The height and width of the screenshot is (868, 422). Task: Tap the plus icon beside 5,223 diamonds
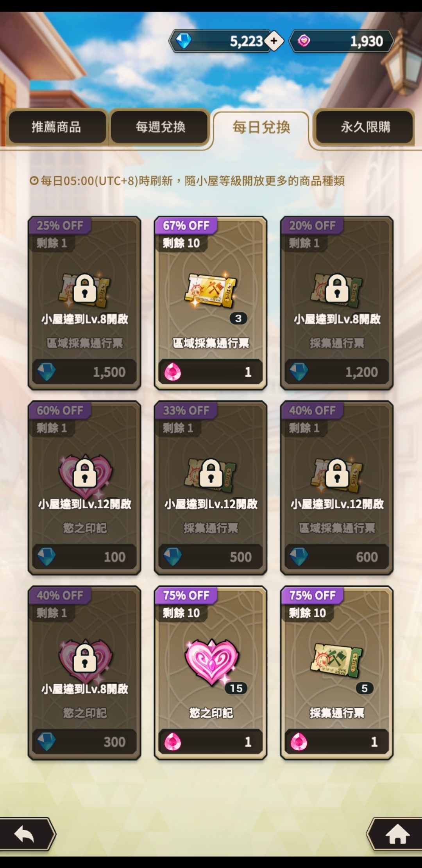point(274,41)
